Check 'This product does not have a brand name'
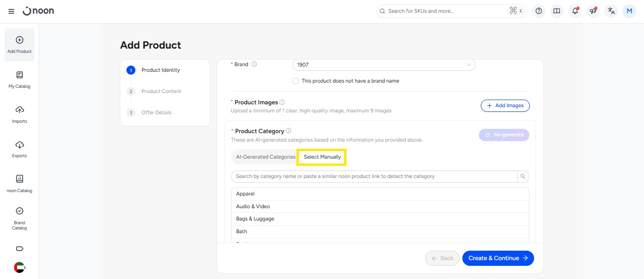The image size is (644, 279). coord(296,81)
